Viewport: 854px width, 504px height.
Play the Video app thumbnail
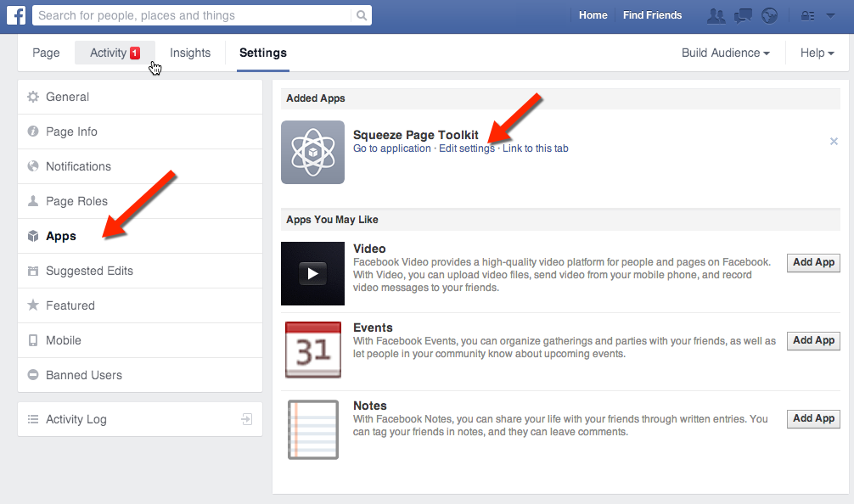tap(312, 273)
